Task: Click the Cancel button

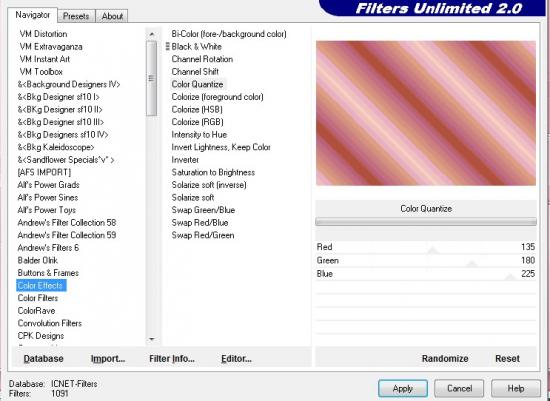Action: [459, 388]
